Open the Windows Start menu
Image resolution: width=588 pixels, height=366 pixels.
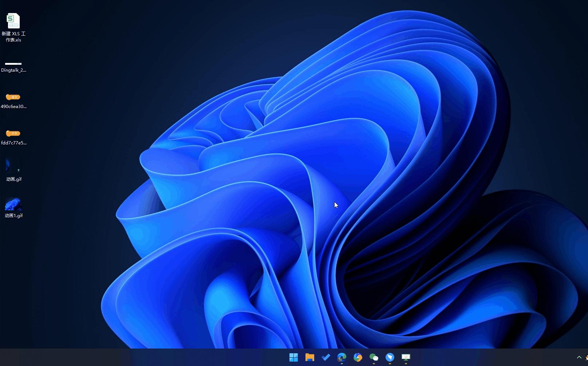click(x=293, y=357)
